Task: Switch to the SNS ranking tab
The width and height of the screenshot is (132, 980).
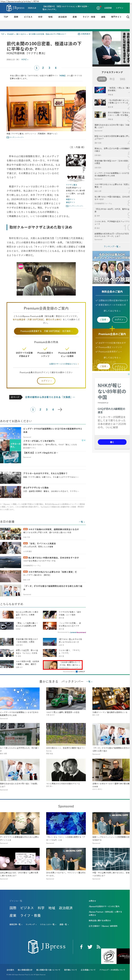Action: (x=122, y=79)
